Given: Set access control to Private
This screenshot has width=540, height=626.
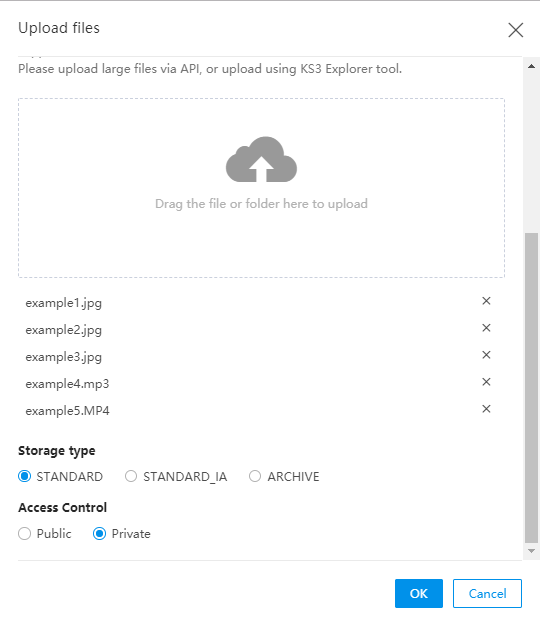Looking at the screenshot, I should coord(99,534).
